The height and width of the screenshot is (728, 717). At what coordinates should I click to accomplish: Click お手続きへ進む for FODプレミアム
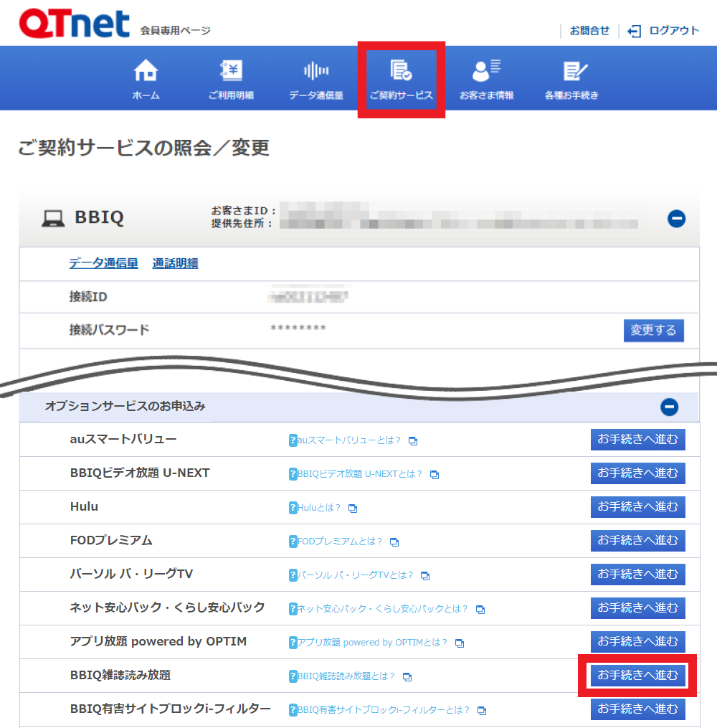tap(637, 541)
